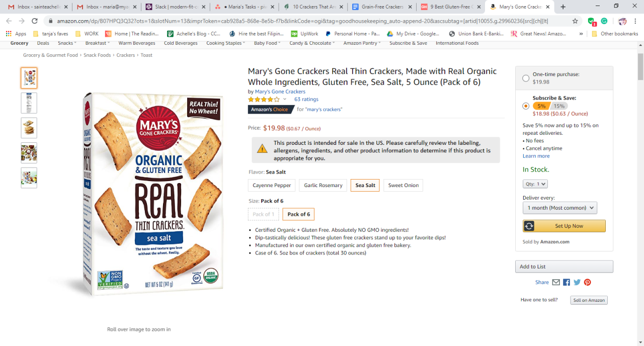Open Chrome new tab plus button
Viewport: 644px width, 346px height.
pyautogui.click(x=563, y=7)
